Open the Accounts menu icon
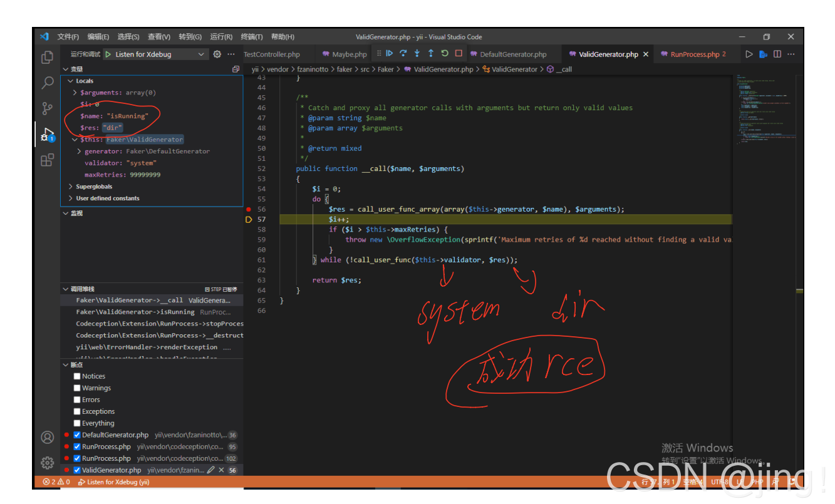The width and height of the screenshot is (835, 504). [x=47, y=437]
